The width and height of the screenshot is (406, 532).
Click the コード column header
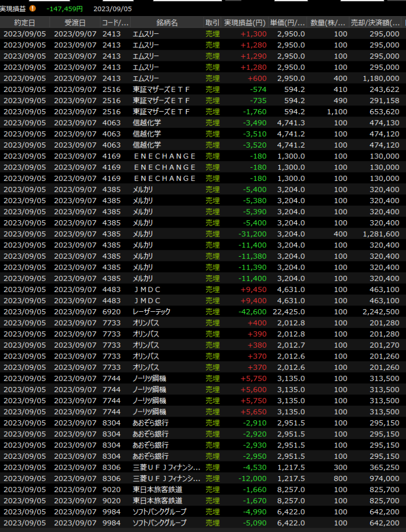coord(115,22)
